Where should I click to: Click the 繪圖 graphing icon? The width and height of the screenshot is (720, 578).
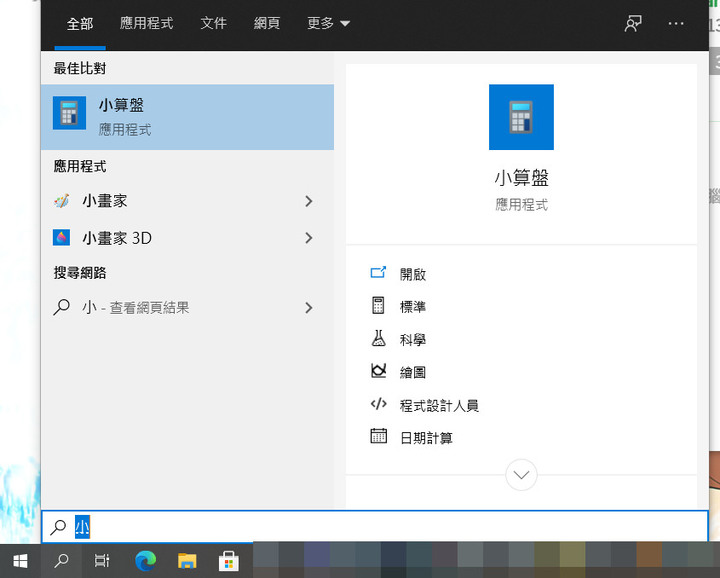378,370
